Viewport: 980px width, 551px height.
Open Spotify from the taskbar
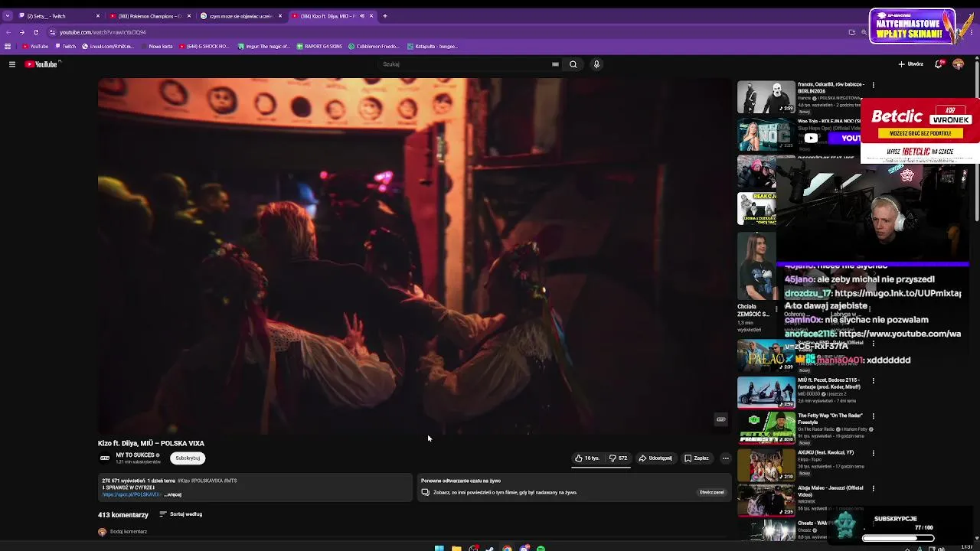pos(541,548)
